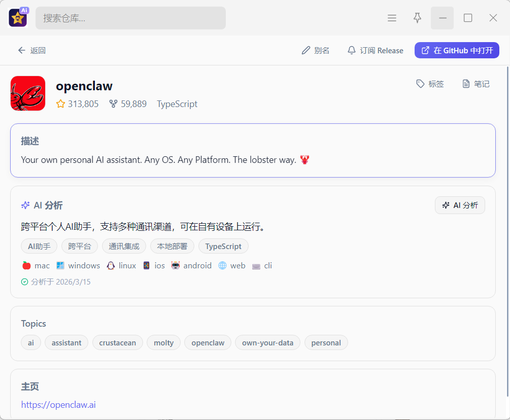Viewport: 510px width, 420px height.
Task: Click the sparkle icon beside AI 分析 heading
Action: (x=25, y=205)
